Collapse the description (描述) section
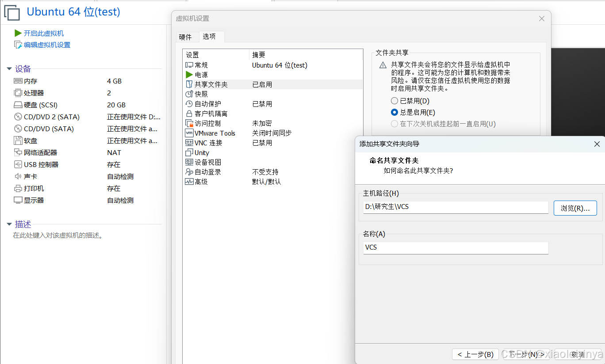 [9, 224]
